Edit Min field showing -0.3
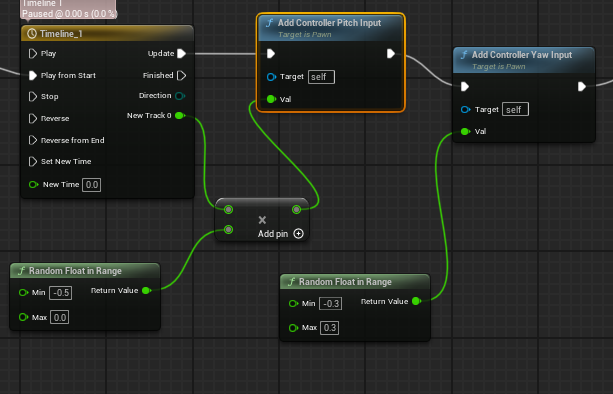This screenshot has width=613, height=394. 331,304
